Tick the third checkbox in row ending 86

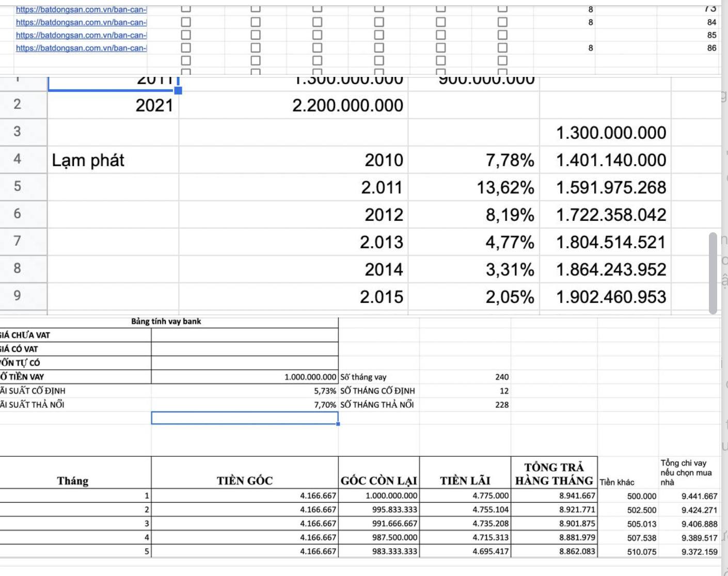[x=317, y=48]
